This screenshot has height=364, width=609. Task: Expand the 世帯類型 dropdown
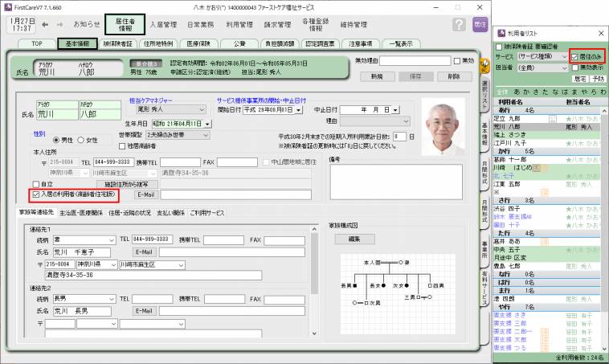tap(205, 137)
